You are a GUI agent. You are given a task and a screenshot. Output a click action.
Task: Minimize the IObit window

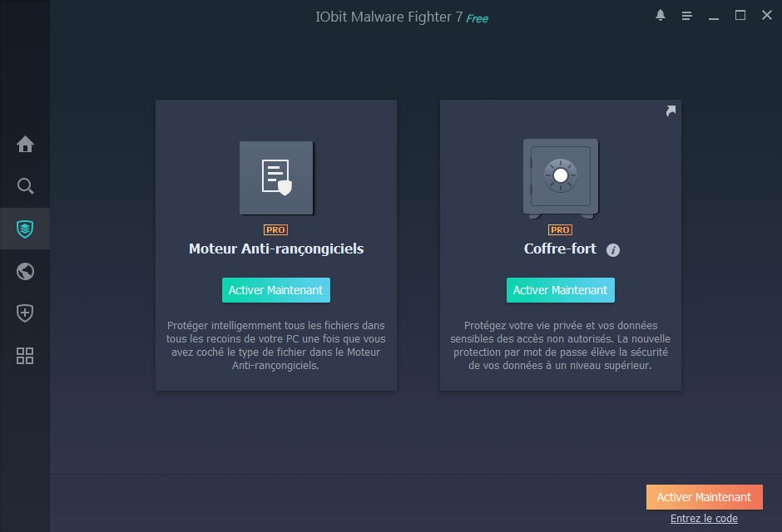[714, 18]
